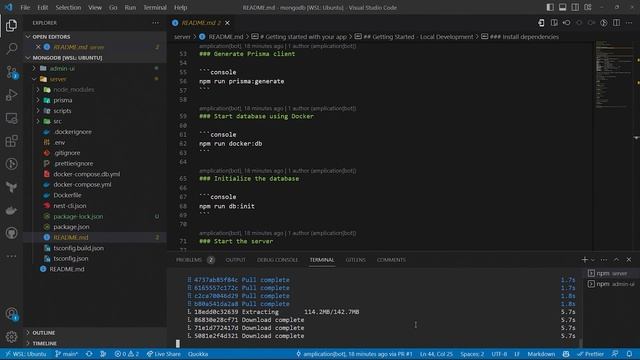Click Live Share in status bar
The width and height of the screenshot is (640, 360).
click(x=164, y=354)
